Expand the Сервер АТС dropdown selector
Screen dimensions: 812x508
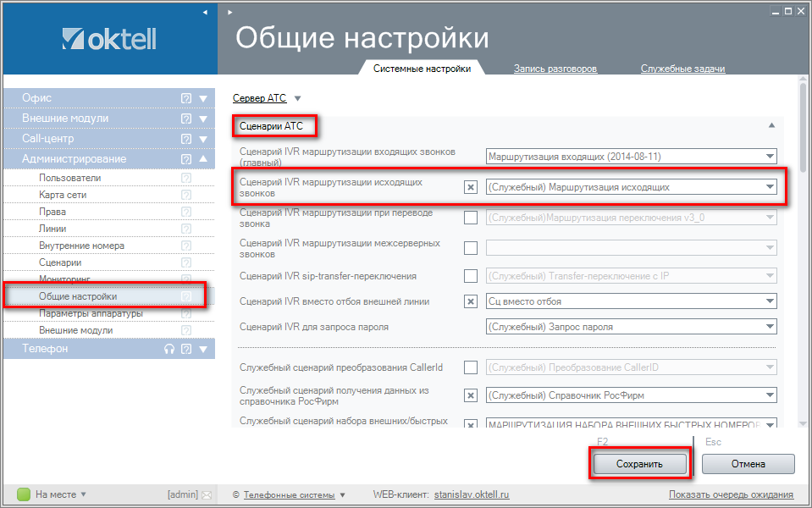pos(297,98)
